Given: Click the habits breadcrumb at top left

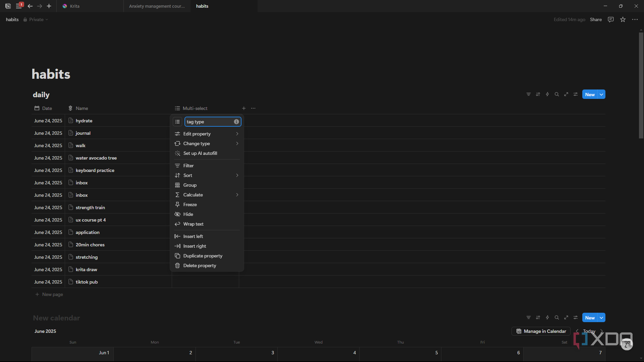Looking at the screenshot, I should [x=12, y=19].
